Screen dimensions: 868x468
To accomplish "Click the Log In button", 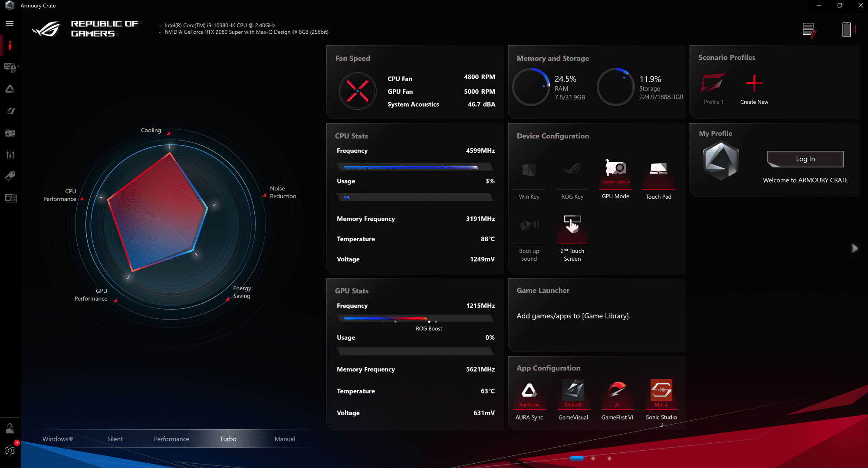I will (805, 159).
